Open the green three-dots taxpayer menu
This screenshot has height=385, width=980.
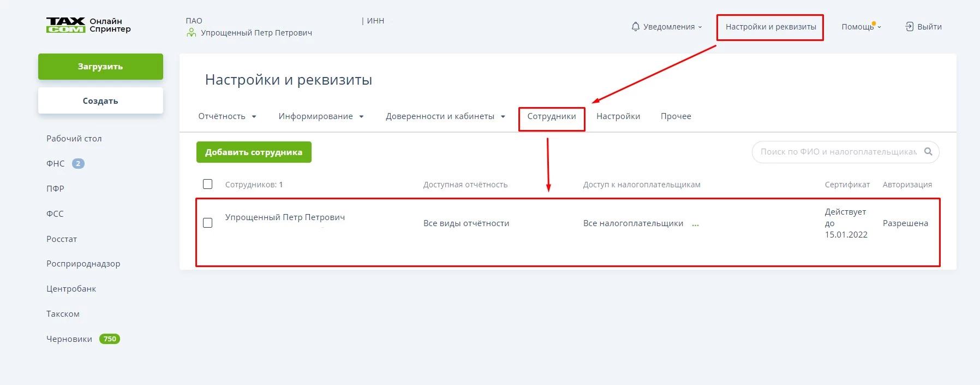tap(695, 224)
